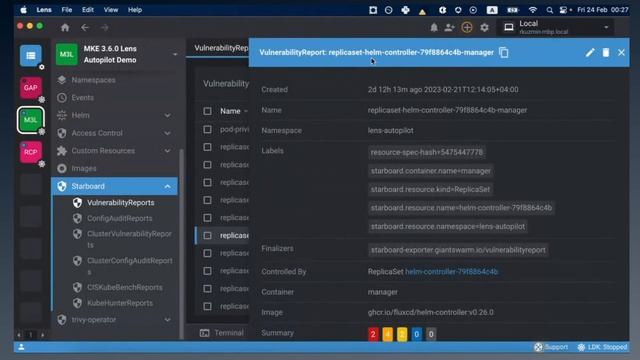Check the highlighted replicaset row checkbox
The width and height of the screenshot is (640, 360).
coord(207,236)
